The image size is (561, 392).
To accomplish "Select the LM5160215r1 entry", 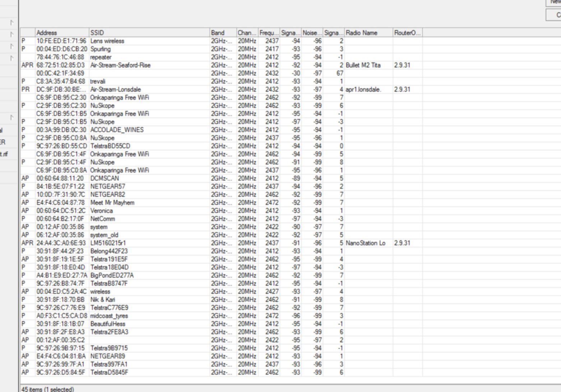I will pyautogui.click(x=108, y=243).
